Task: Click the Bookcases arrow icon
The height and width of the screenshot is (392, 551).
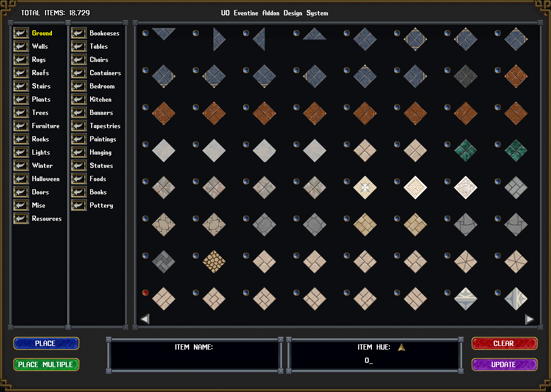Action: coord(79,33)
